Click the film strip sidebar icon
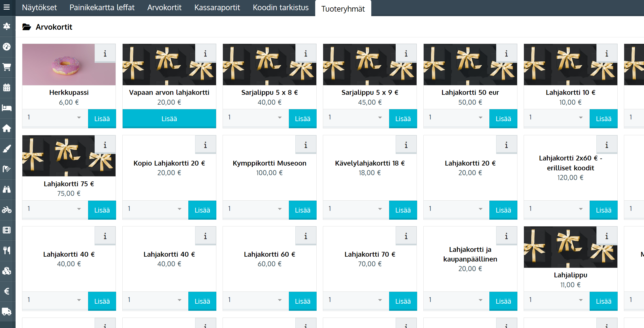644x328 pixels. click(7, 230)
